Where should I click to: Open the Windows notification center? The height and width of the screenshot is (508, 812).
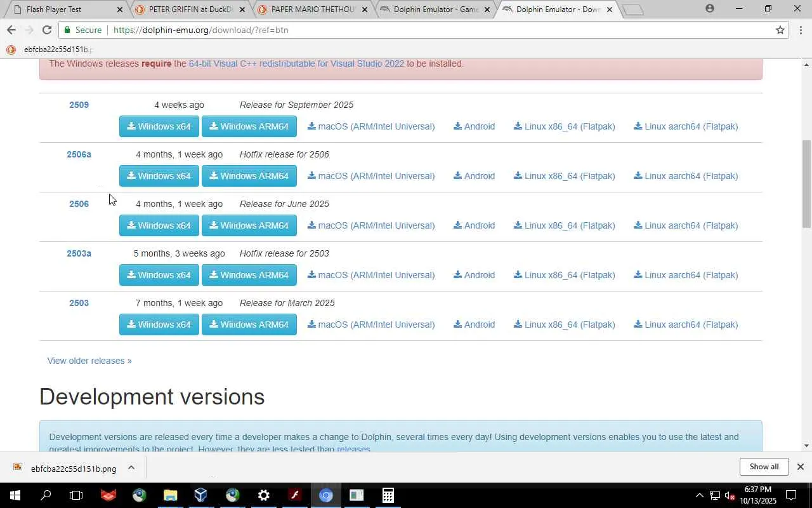[791, 495]
